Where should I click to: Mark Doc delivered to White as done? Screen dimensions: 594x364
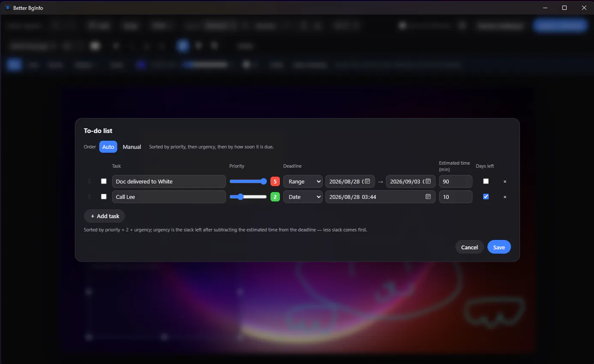[104, 181]
